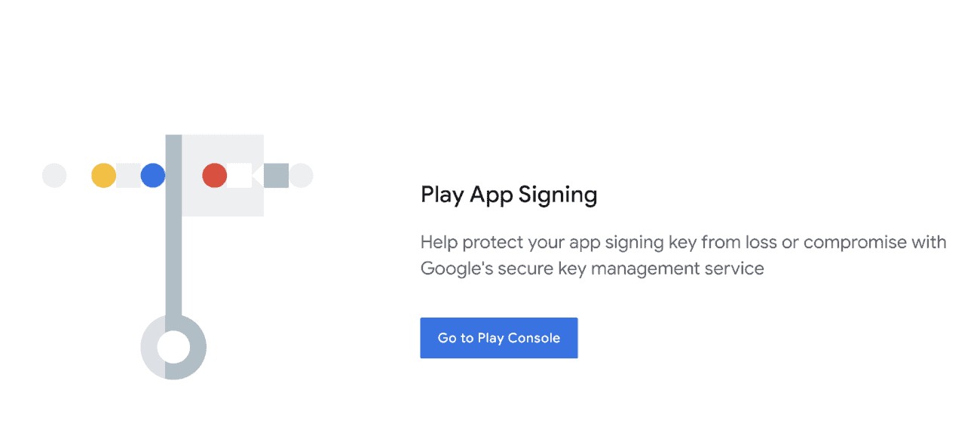The height and width of the screenshot is (442, 980).
Task: Click the red dot inside the flag
Action: click(x=214, y=175)
